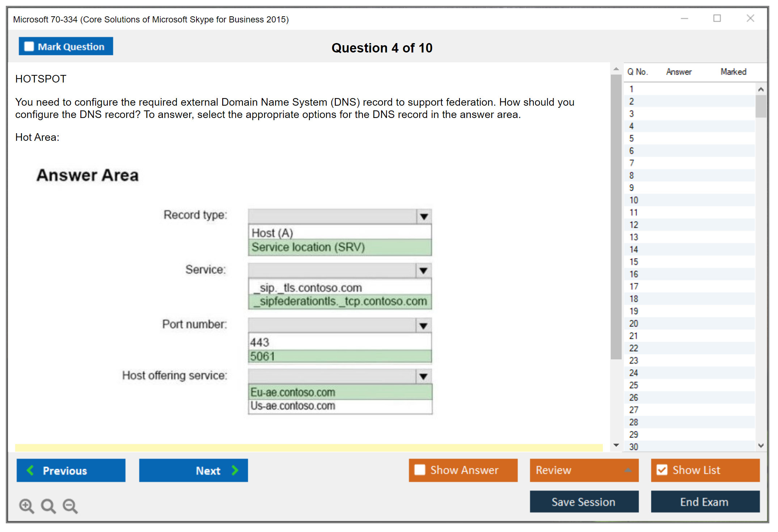778x532 pixels.
Task: Expand the Port number dropdown
Action: tap(424, 326)
